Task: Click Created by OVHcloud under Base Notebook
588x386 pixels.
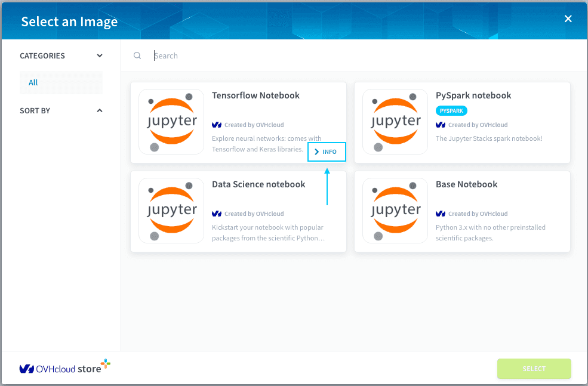Action: (x=478, y=214)
